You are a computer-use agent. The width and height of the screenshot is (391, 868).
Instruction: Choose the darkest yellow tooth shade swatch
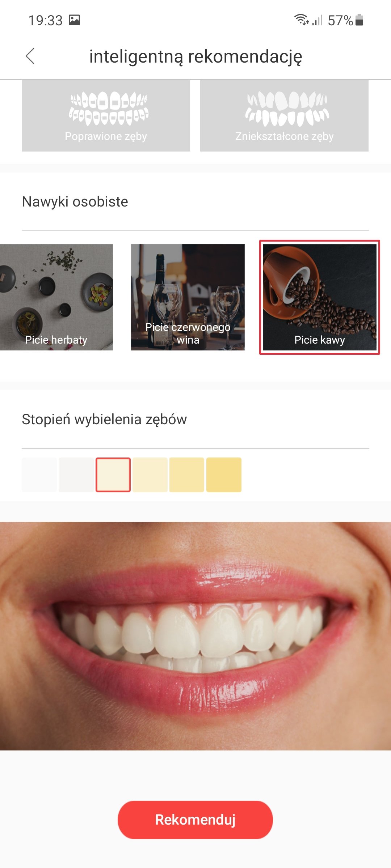point(224,475)
